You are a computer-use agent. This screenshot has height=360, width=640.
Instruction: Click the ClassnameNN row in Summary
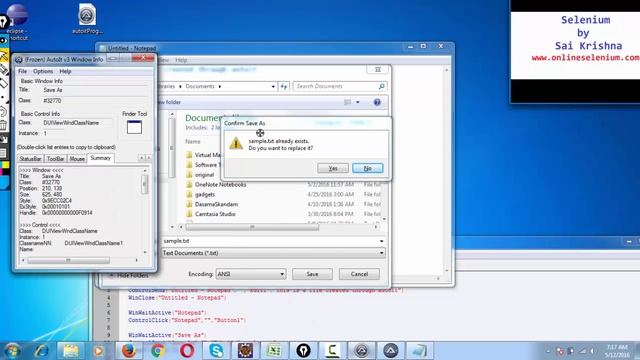pos(71,243)
